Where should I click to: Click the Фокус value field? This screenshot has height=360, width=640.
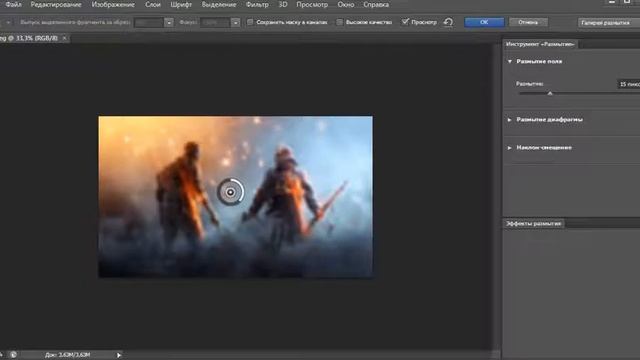[216, 22]
